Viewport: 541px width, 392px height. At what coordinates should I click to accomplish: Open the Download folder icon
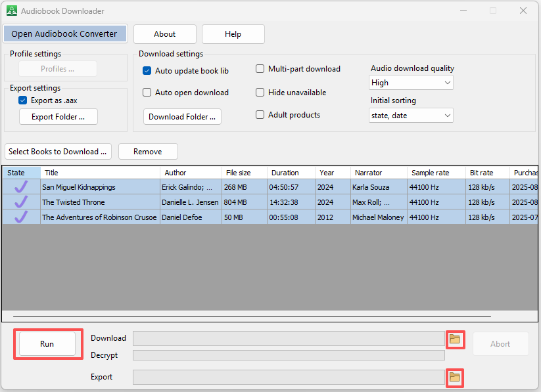click(x=454, y=339)
